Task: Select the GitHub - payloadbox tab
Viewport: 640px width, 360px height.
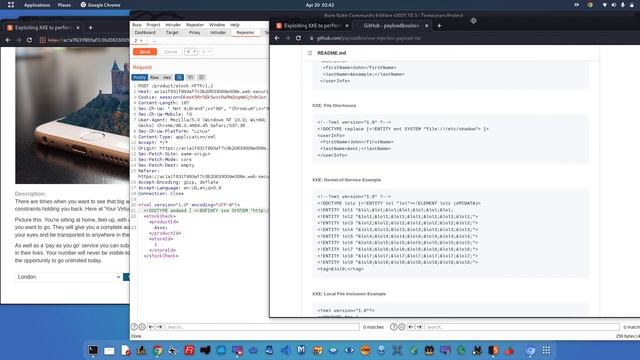Action: point(391,26)
